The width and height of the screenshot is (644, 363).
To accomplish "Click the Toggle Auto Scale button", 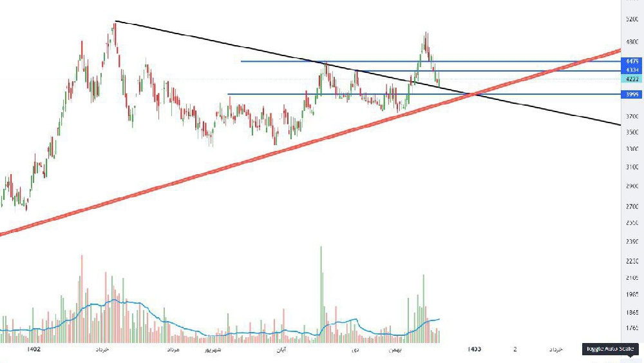I will 610,349.
